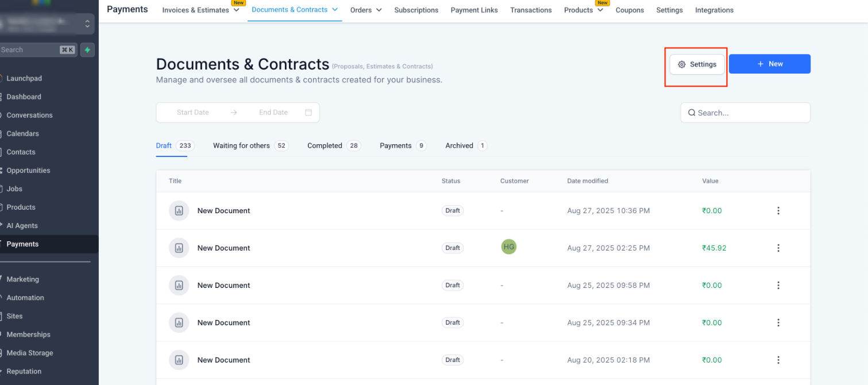Open Calendars in the sidebar

[22, 134]
